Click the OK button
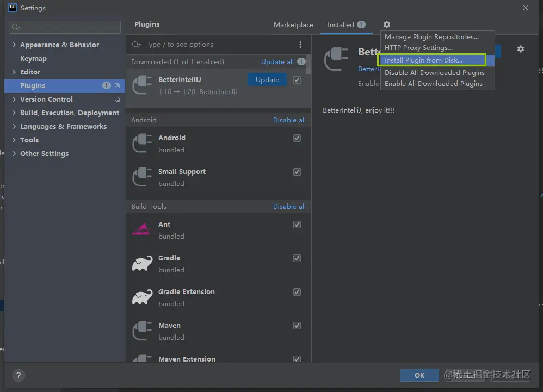The width and height of the screenshot is (543, 392). (x=419, y=375)
